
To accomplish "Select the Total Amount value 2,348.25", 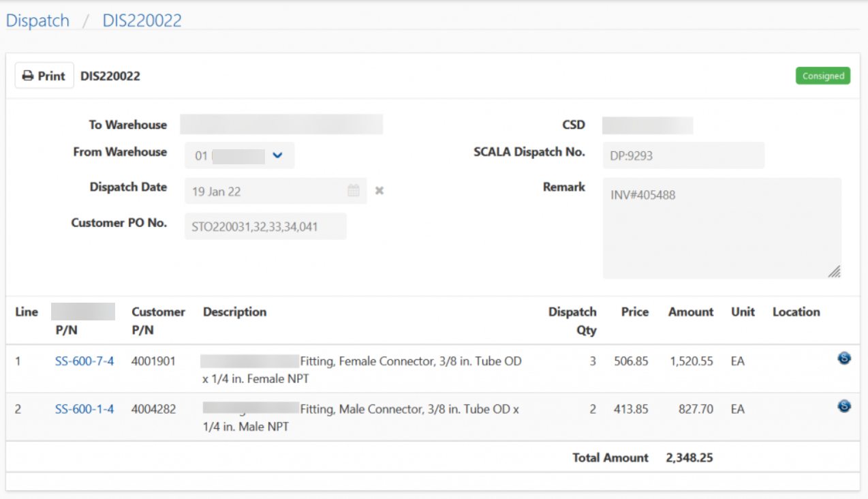I will pos(689,458).
